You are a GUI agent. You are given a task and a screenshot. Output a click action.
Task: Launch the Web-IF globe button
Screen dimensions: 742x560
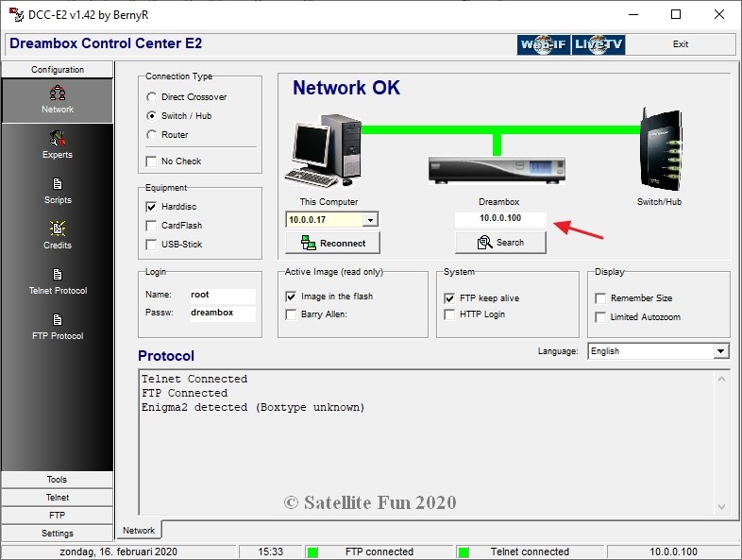(x=543, y=44)
